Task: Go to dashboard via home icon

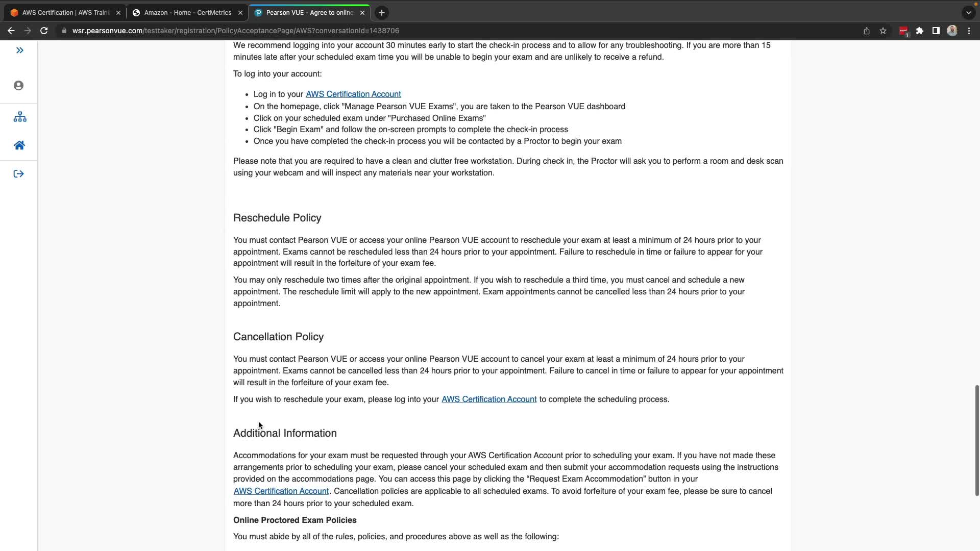Action: [19, 145]
